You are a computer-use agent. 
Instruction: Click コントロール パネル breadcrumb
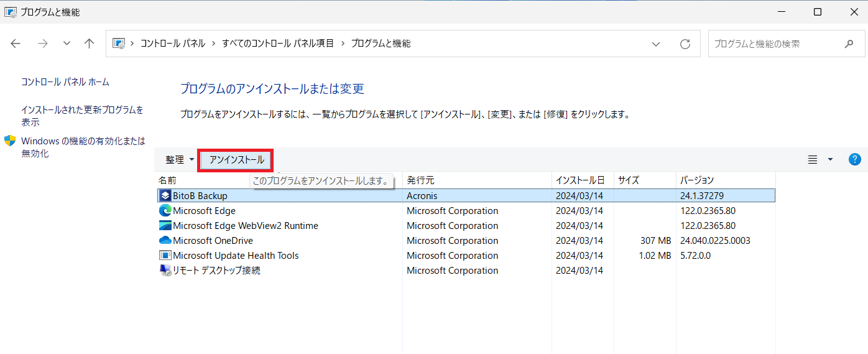coord(173,44)
